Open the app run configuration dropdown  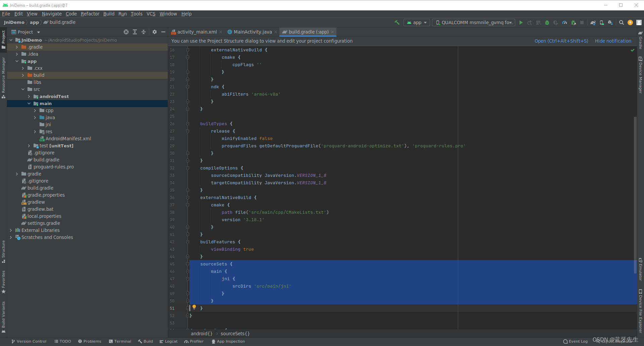coord(416,22)
